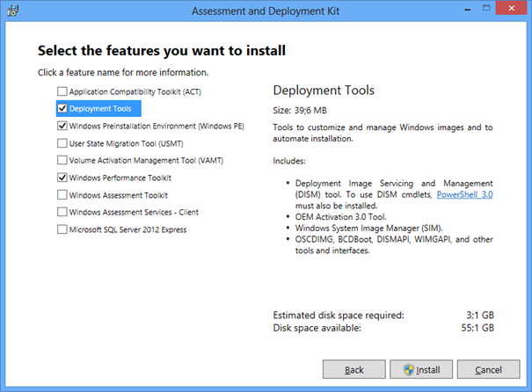Enable Windows Assessment Services - Client checkbox
532x392 pixels.
62,212
